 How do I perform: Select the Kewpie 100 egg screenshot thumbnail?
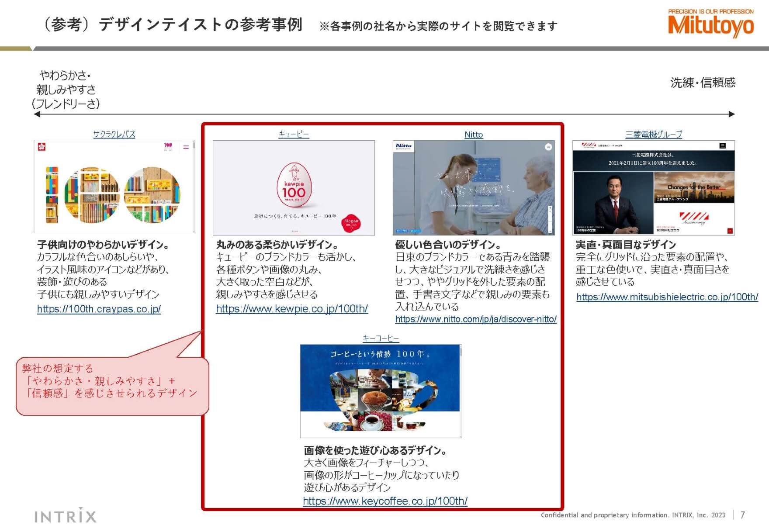[x=294, y=188]
